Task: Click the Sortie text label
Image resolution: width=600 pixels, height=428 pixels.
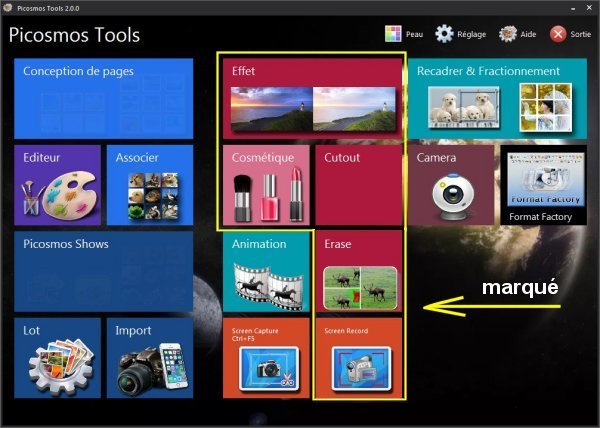Action: tap(580, 34)
